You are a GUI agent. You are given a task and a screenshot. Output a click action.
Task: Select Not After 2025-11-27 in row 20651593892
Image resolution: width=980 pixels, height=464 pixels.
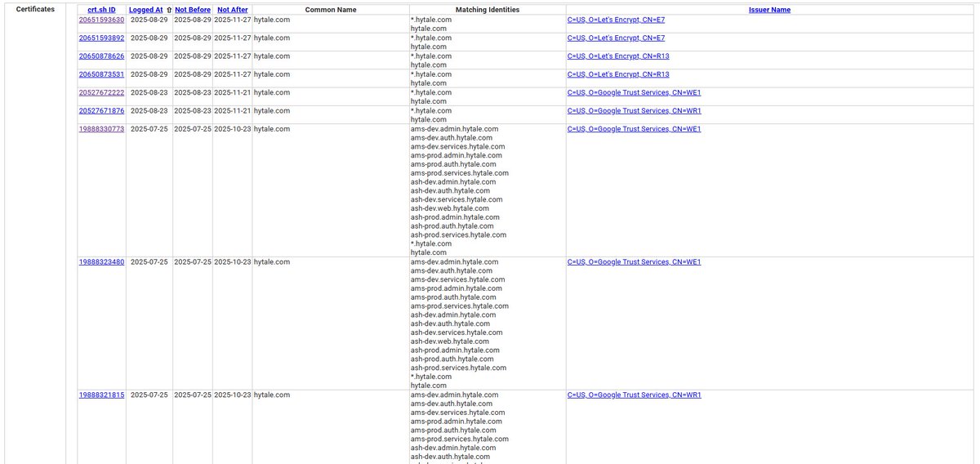pos(233,38)
